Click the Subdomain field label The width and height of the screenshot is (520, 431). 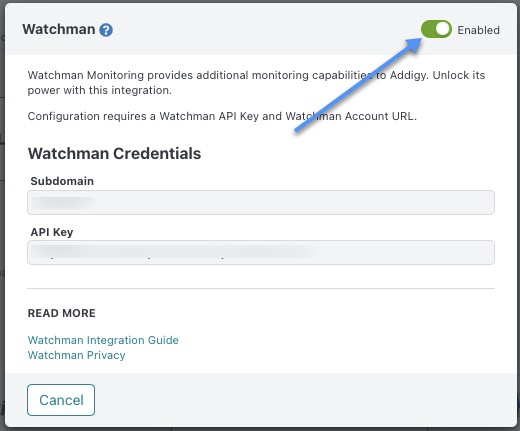[x=62, y=181]
